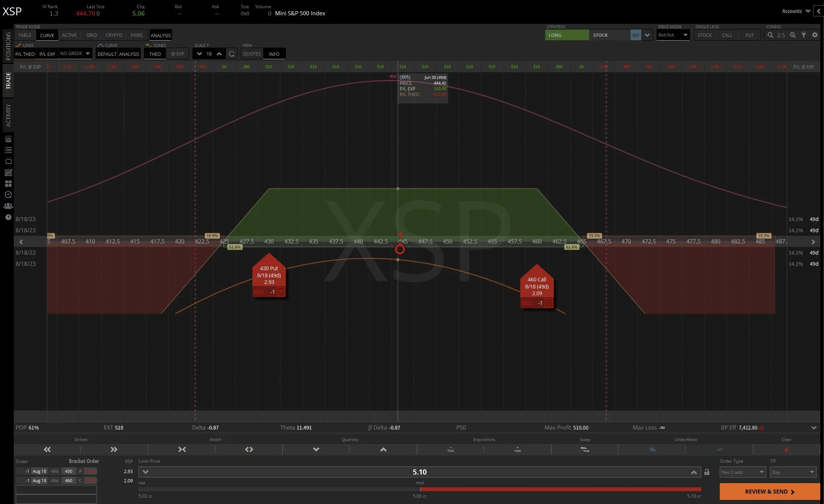Toggle the P/L THEO line
Screen dimensions: 824x504
pos(25,54)
